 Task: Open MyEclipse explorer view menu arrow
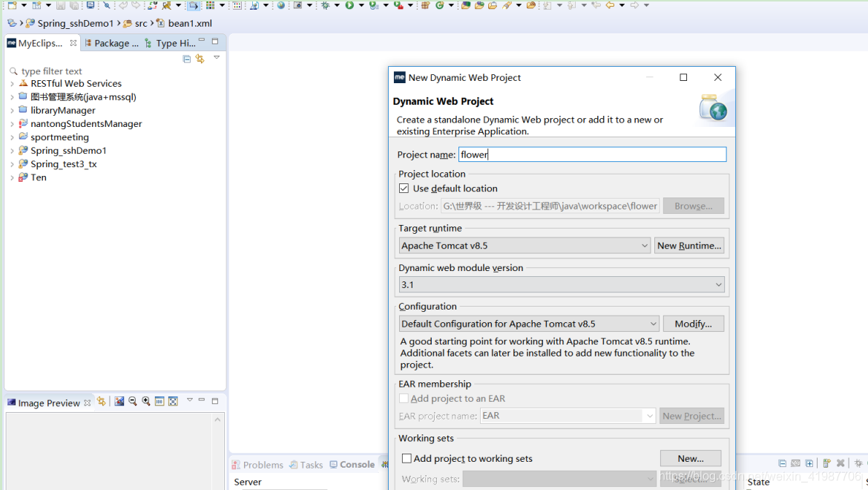(217, 58)
